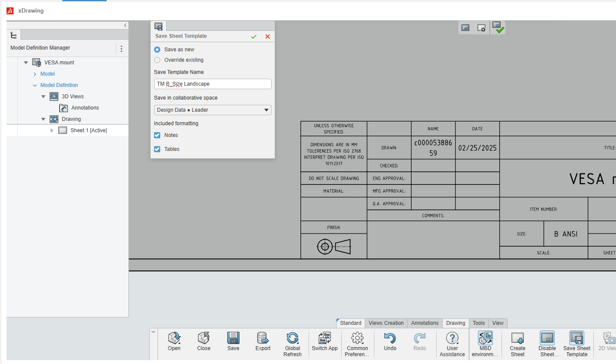Click the Undo arrow
This screenshot has width=616, height=364.
(390, 338)
